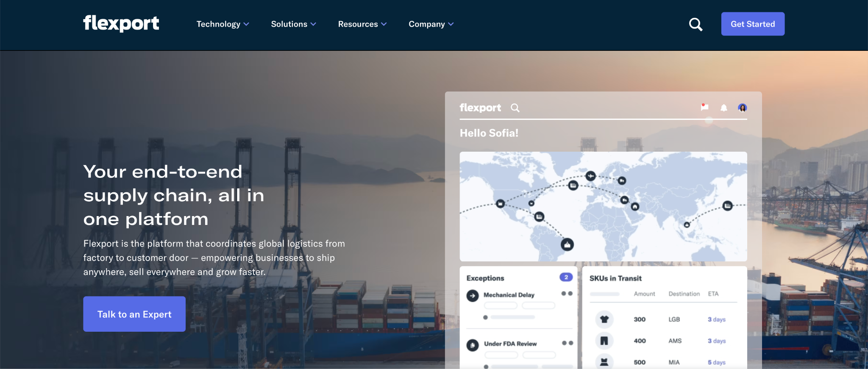Viewport: 868px width, 369px height.
Task: Click the "3 days" ETA in the LGB row
Action: click(x=717, y=319)
